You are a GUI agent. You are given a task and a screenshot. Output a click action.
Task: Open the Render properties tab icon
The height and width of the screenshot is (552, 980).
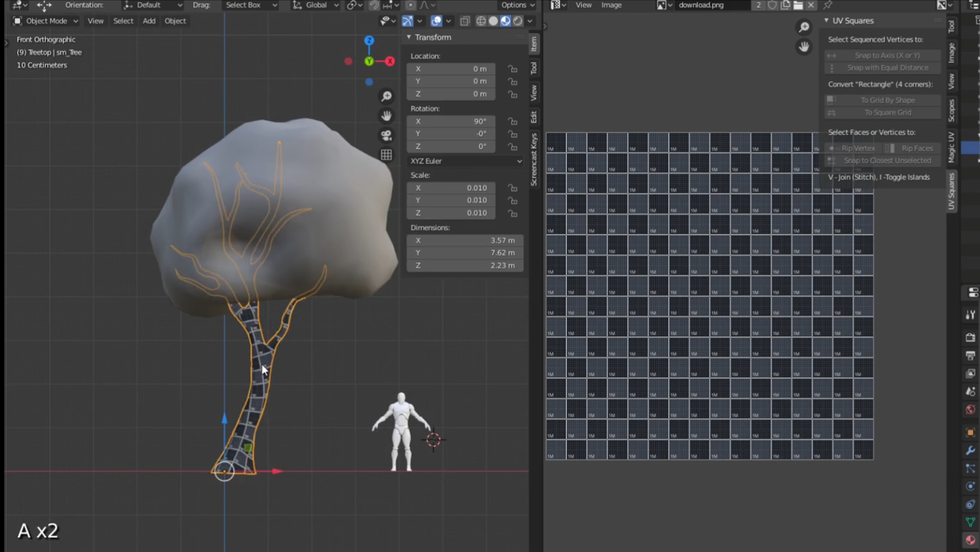click(971, 338)
